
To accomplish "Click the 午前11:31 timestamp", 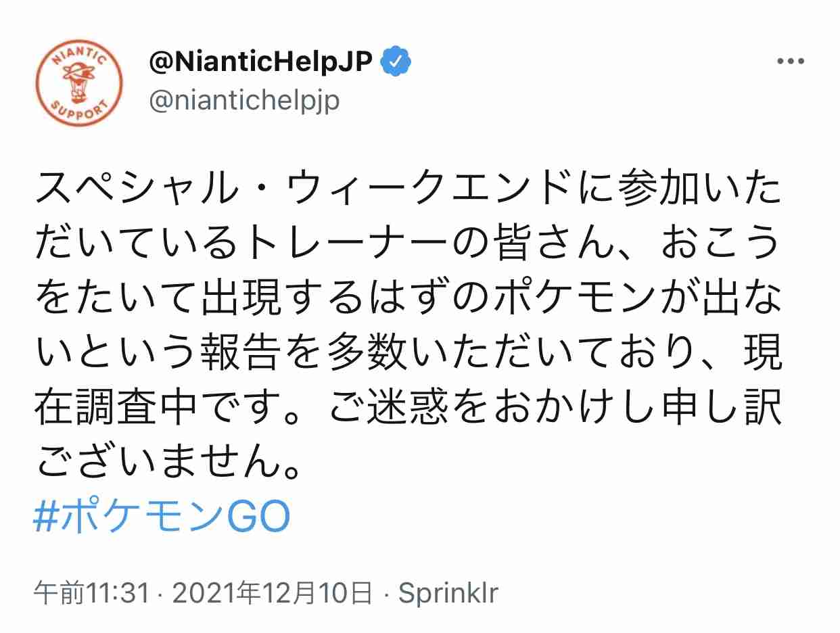I will coord(92,594).
